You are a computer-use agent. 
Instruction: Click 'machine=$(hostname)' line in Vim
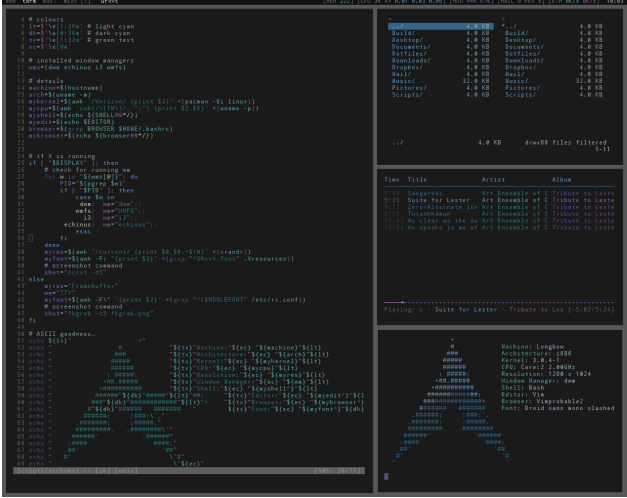click(x=66, y=88)
